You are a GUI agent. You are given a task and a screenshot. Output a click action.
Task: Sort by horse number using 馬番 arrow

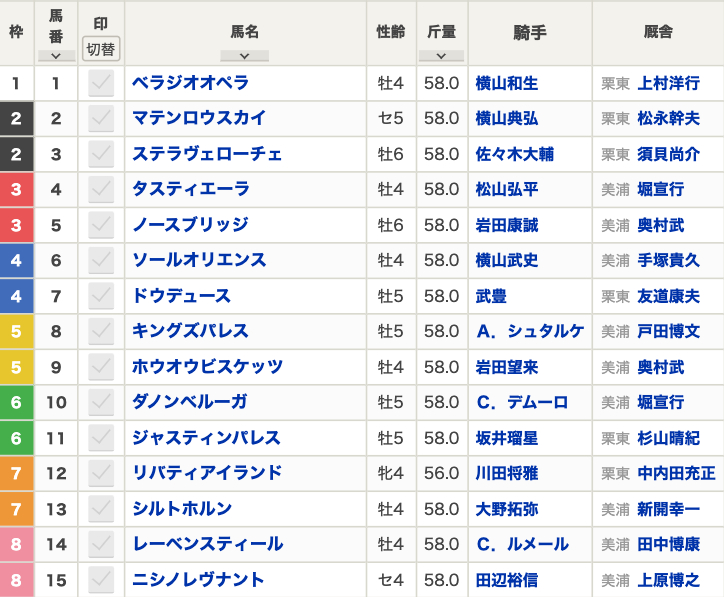pos(56,56)
